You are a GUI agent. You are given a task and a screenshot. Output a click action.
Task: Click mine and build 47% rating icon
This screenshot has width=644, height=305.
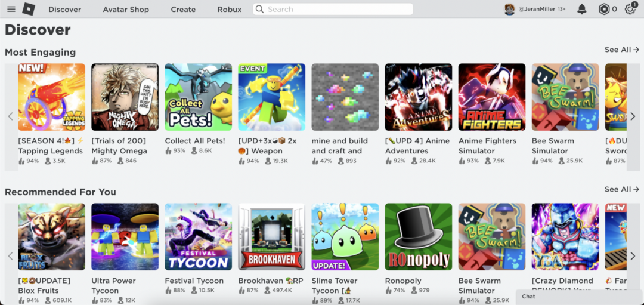(315, 161)
